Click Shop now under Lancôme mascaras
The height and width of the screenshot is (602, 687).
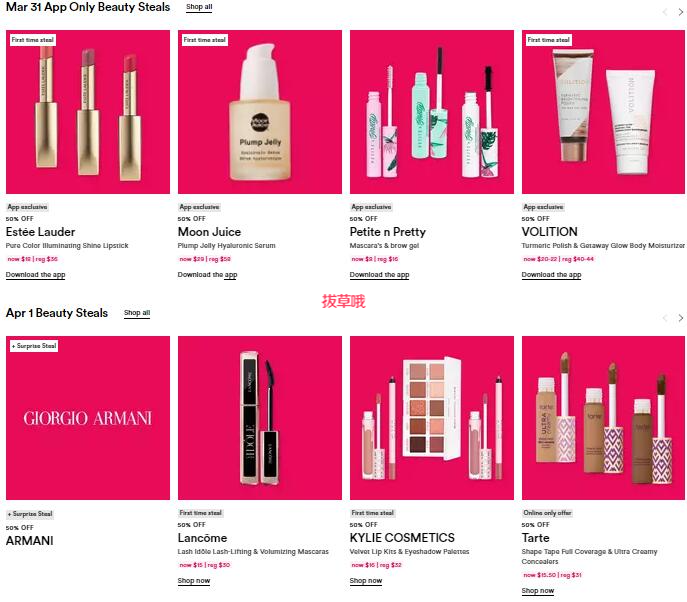pyautogui.click(x=194, y=581)
